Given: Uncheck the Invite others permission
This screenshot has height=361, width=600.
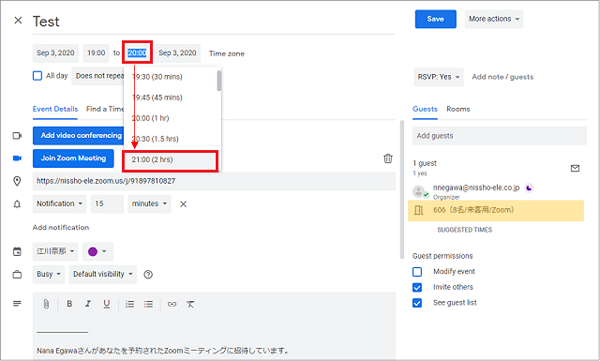Looking at the screenshot, I should click(417, 287).
